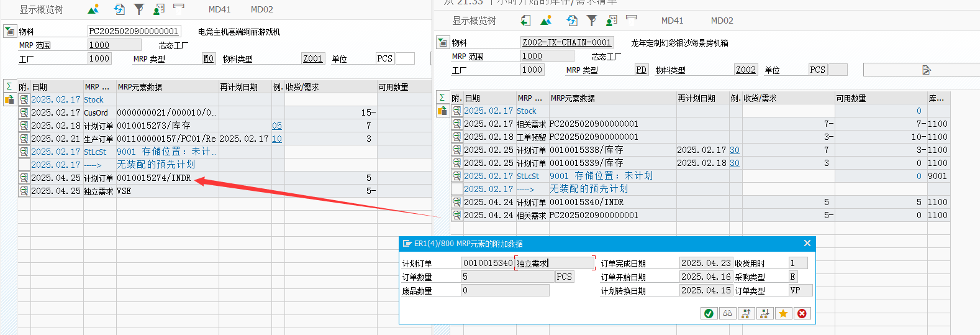
Task: Click exception link 05 in left table
Action: [x=277, y=126]
